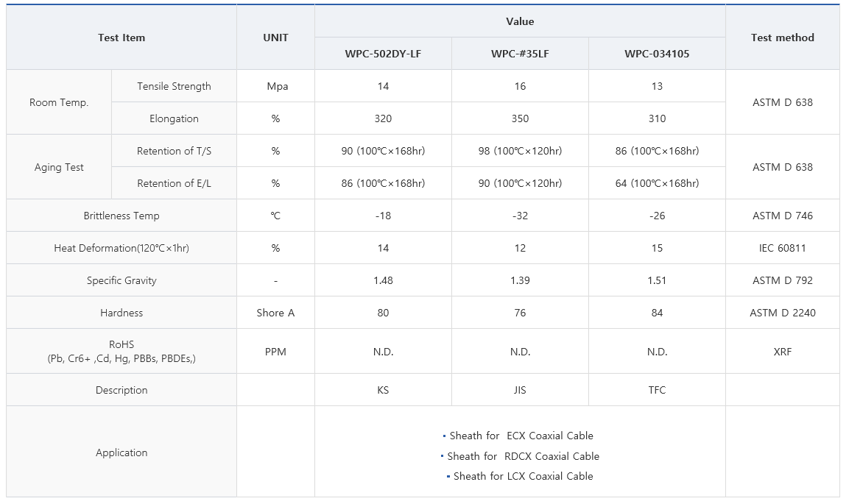Select the WPC-#35LF column header

pyautogui.click(x=520, y=54)
